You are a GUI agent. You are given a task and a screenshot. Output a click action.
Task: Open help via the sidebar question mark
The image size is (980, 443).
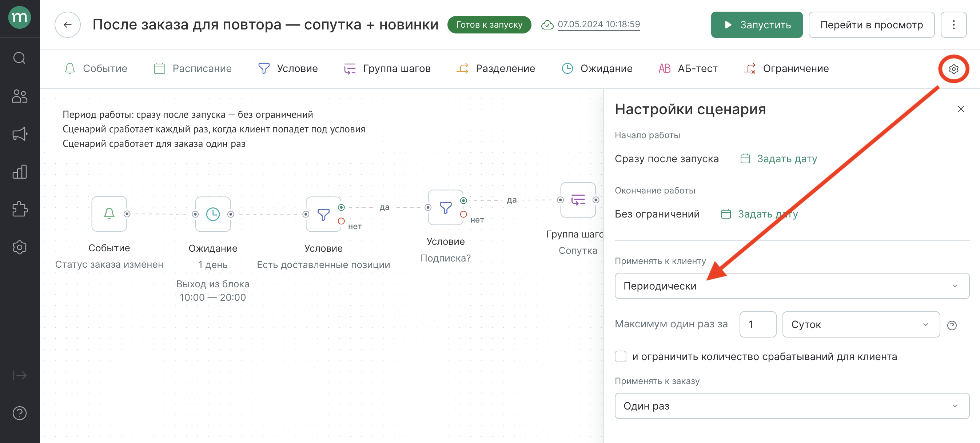pyautogui.click(x=19, y=413)
